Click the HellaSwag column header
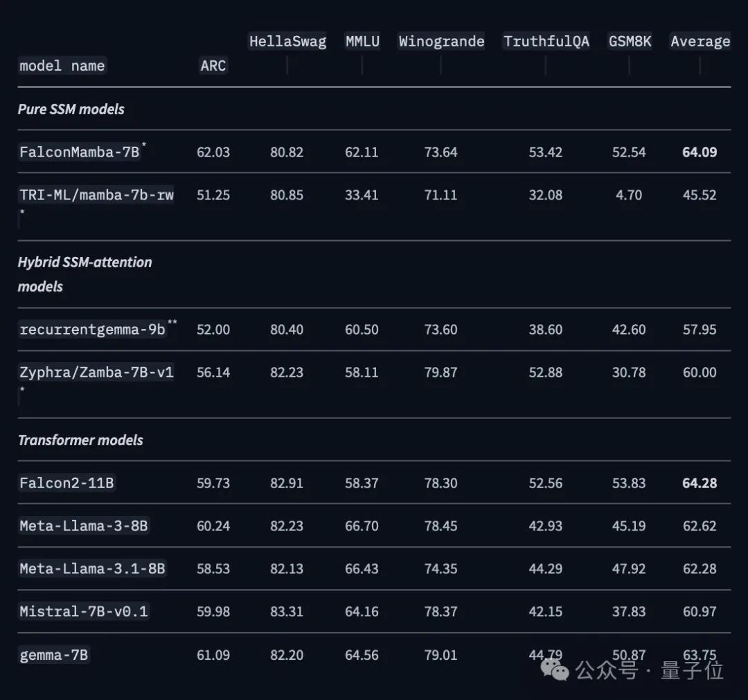748x700 pixels. pos(287,42)
